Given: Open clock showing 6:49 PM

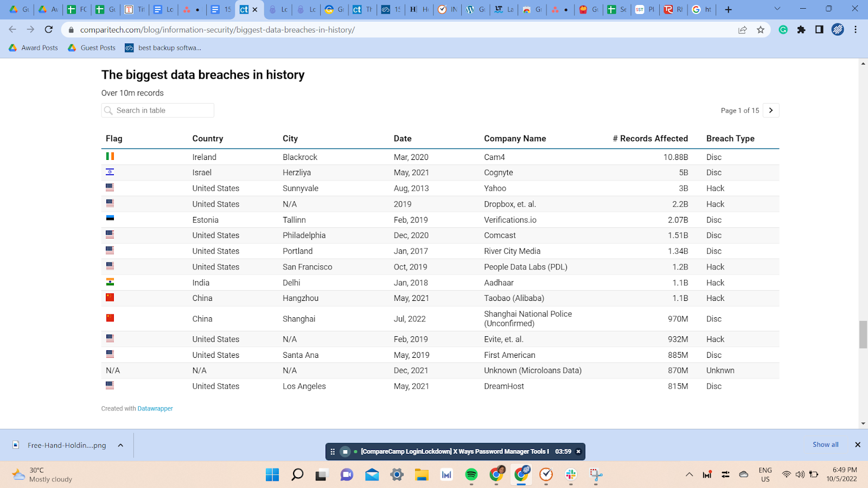Looking at the screenshot, I should [842, 474].
